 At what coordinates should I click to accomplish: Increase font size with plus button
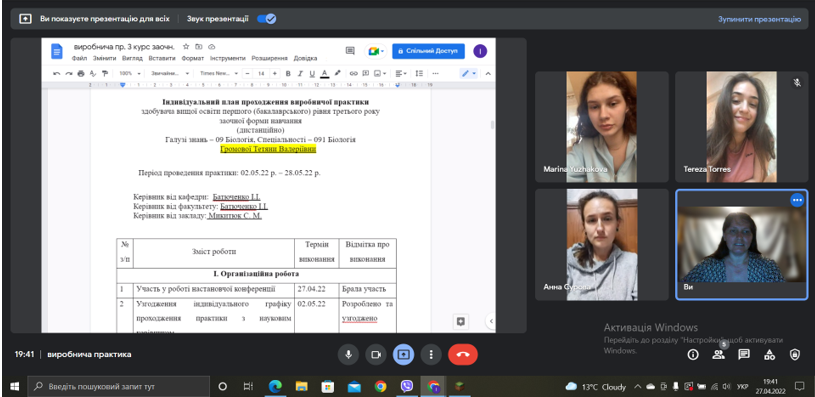[274, 73]
